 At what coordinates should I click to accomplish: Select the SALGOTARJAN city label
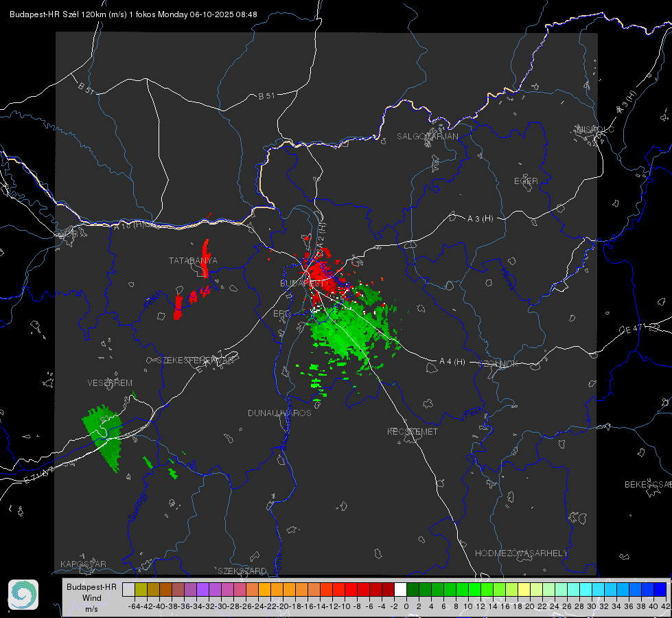(427, 137)
